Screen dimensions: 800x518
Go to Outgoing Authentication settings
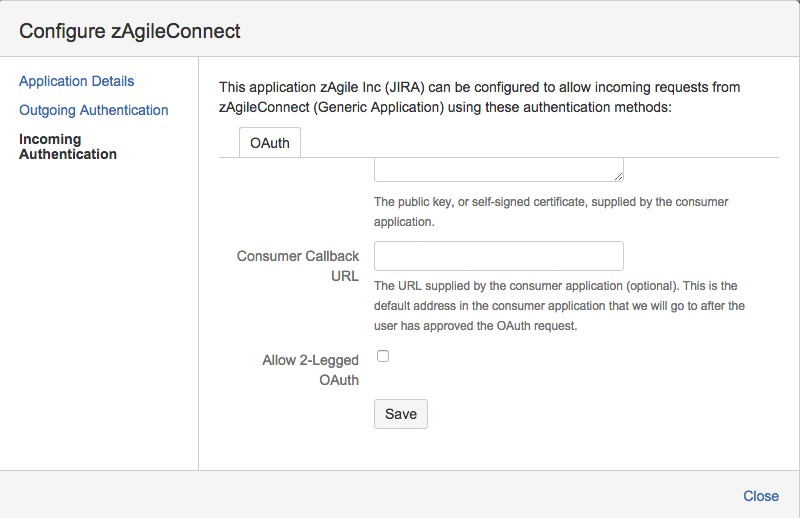pos(93,110)
